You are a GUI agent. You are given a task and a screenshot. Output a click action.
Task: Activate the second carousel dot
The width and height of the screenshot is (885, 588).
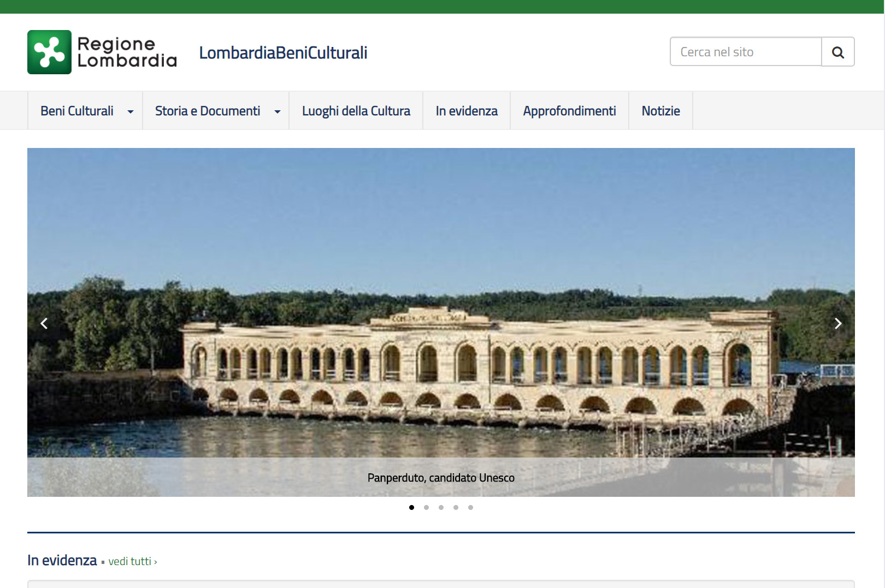coord(426,507)
